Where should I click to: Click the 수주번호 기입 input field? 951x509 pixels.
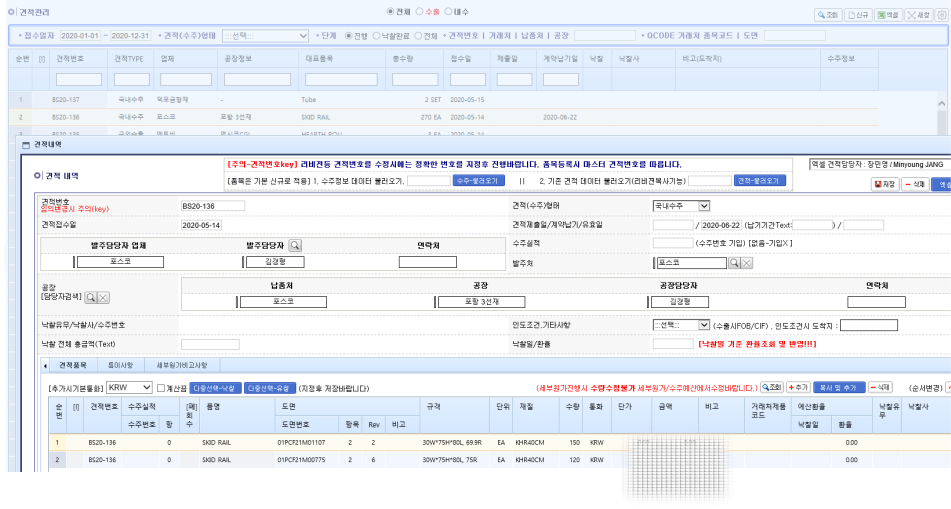coord(673,243)
